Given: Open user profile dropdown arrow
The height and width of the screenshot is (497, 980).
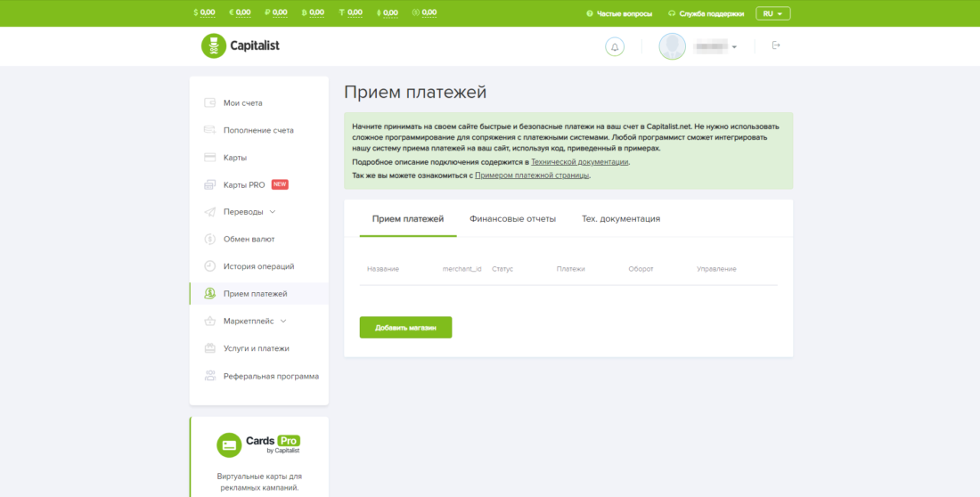Looking at the screenshot, I should 734,47.
